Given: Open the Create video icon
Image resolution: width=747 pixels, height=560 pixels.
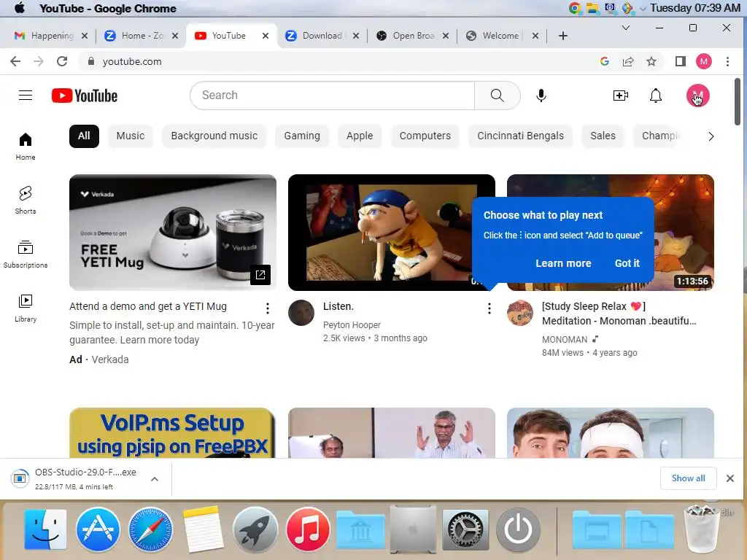Looking at the screenshot, I should [620, 96].
